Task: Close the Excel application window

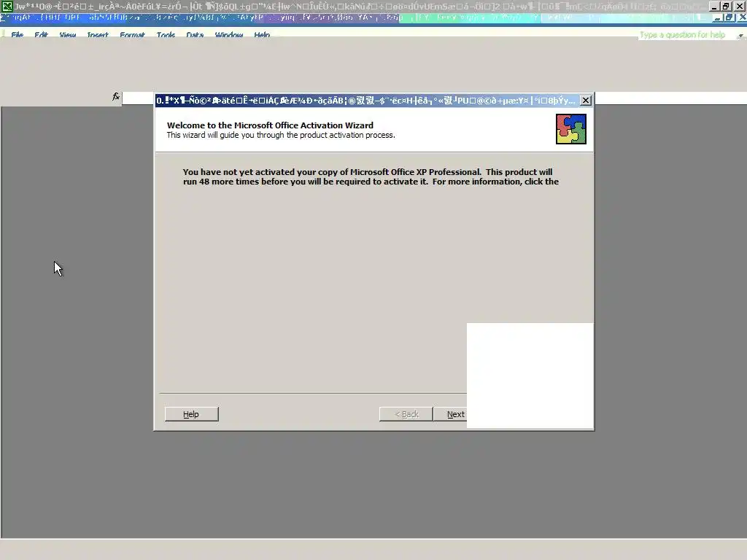Action: point(740,6)
